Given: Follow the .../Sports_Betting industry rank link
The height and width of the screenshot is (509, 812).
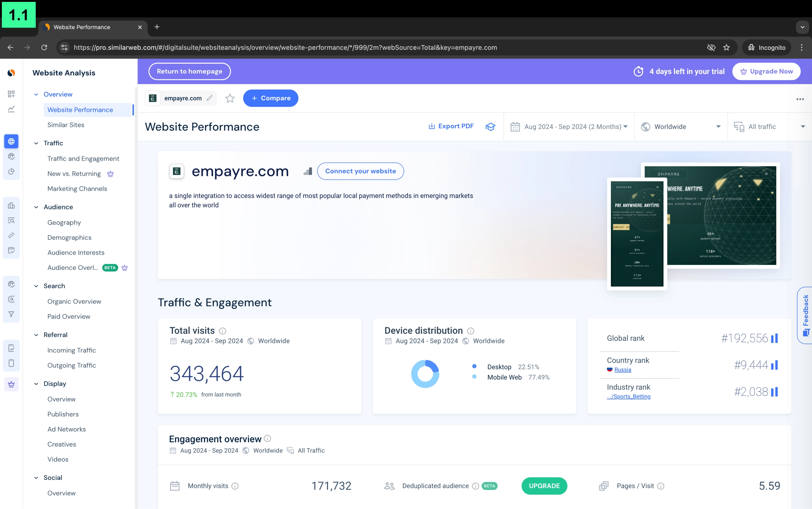Looking at the screenshot, I should tap(629, 396).
